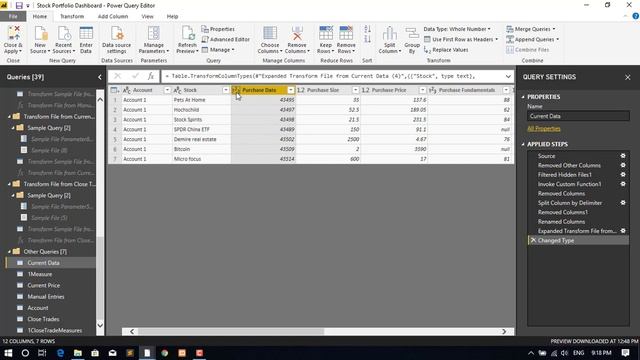640x360 pixels.
Task: Delete the Changed Type step
Action: click(533, 240)
